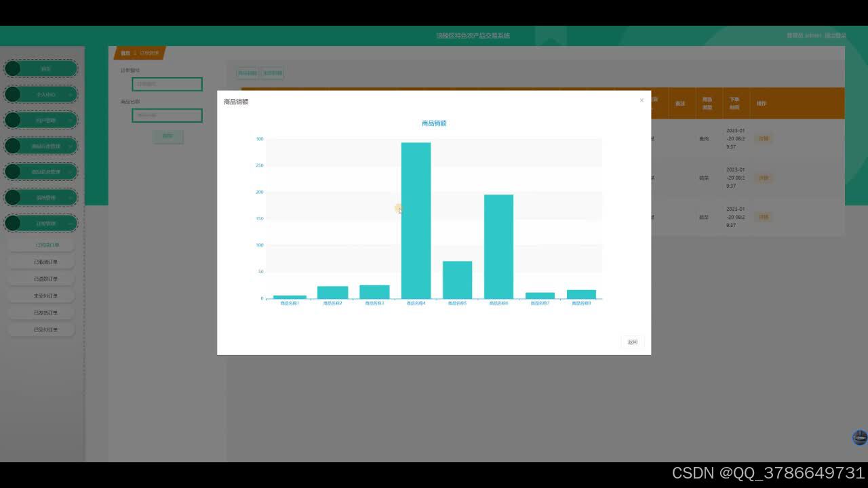Image resolution: width=868 pixels, height=488 pixels.
Task: Click the circle icon beside 个人中心
Action: 13,94
